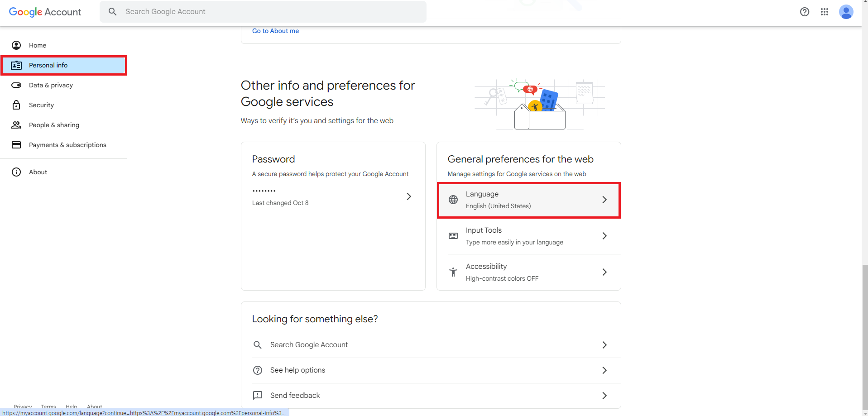Click the Google Account logo
This screenshot has width=868, height=416.
tap(45, 12)
